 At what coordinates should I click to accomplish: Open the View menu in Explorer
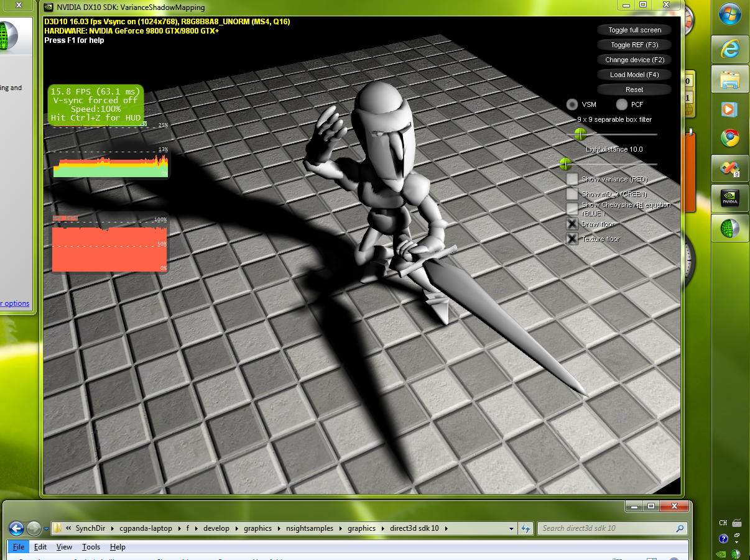tap(64, 547)
